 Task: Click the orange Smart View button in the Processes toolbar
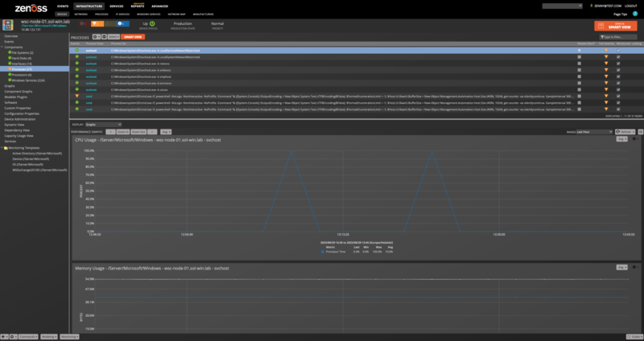133,37
